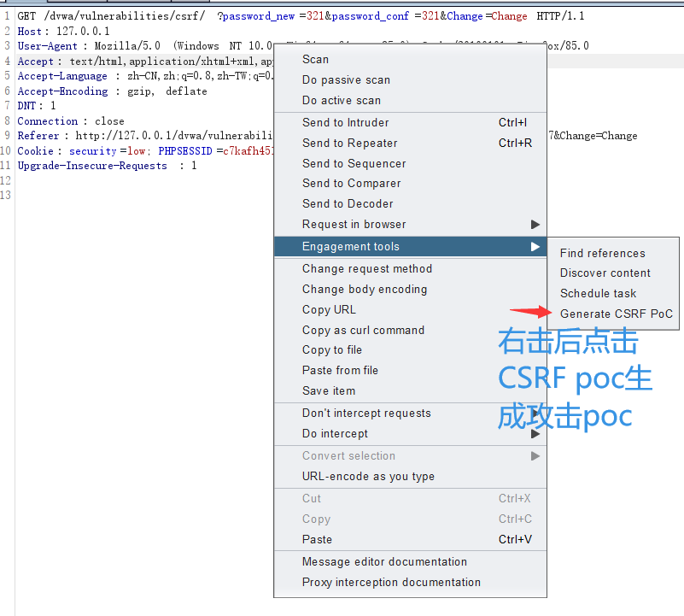Image resolution: width=684 pixels, height=616 pixels.
Task: Click Discover content in submenu
Action: [613, 273]
